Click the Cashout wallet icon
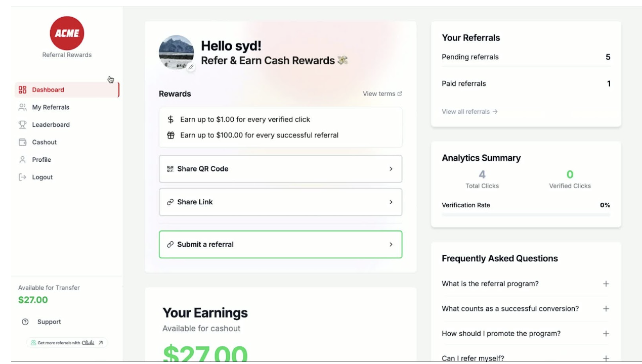Viewport: 642px width, 364px height. 22,142
